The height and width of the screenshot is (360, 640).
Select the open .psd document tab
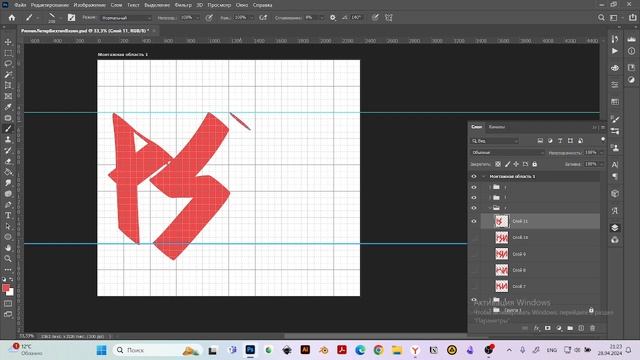(84, 31)
